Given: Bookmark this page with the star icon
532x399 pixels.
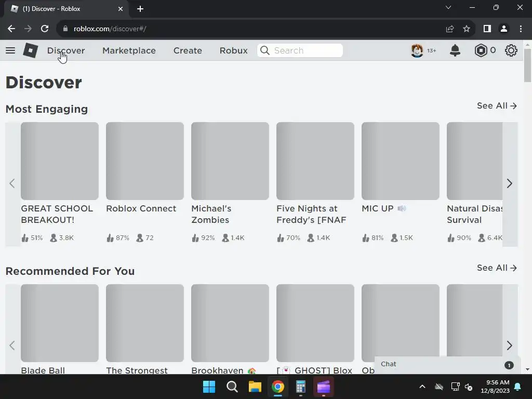Looking at the screenshot, I should click(x=467, y=29).
